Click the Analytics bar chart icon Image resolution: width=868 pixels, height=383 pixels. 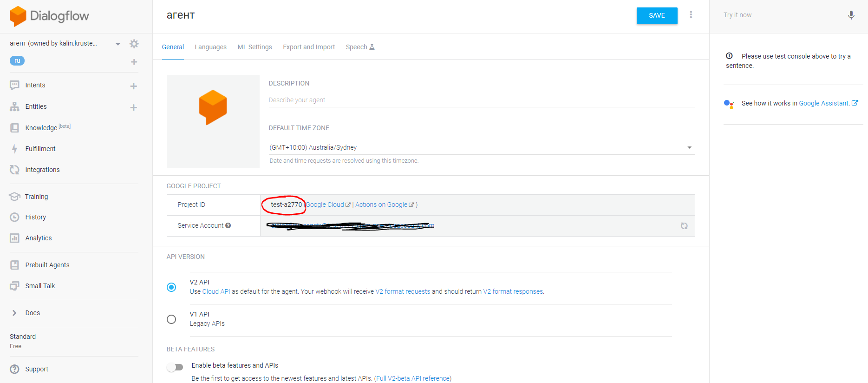pos(14,238)
